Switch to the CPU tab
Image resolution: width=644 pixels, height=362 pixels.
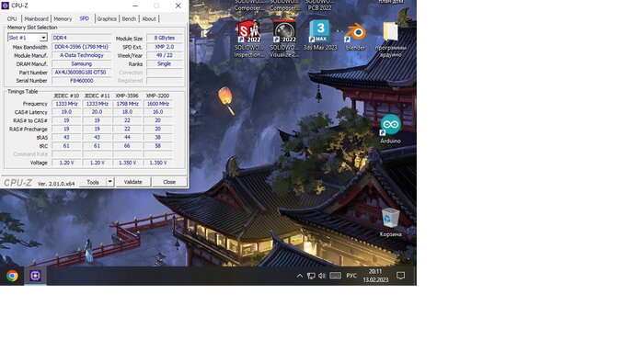pos(12,19)
